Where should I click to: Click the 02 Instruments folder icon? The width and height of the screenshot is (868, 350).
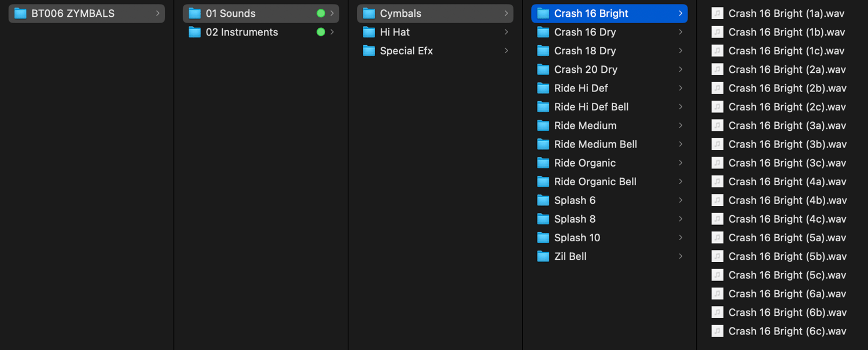(x=194, y=32)
